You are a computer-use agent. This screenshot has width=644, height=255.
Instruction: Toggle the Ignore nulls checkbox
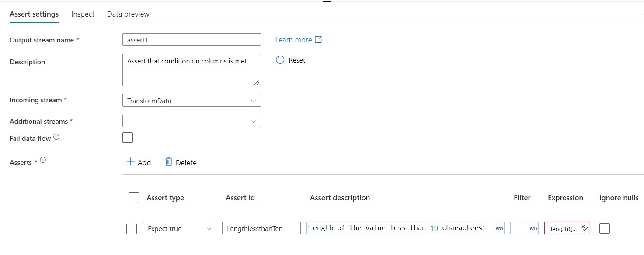[x=604, y=228]
